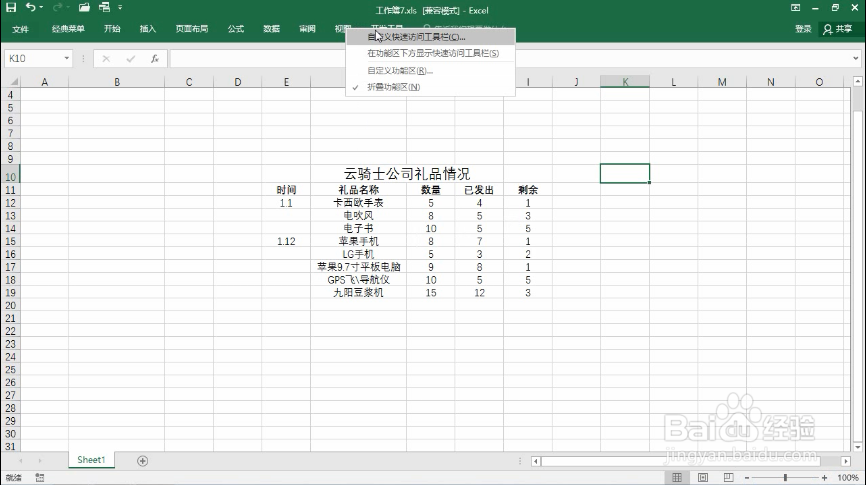Choose 自定义功能区 menu entry

click(x=430, y=71)
